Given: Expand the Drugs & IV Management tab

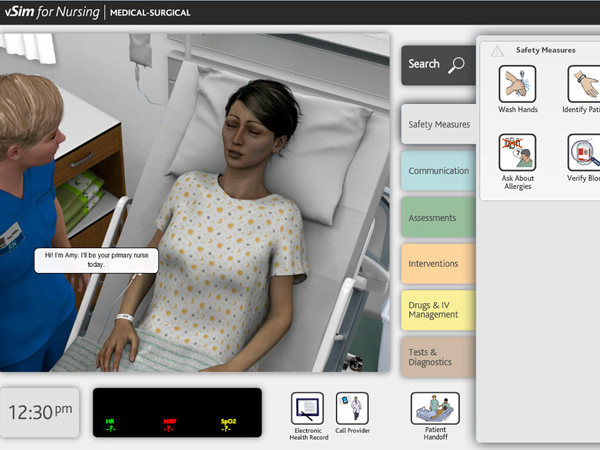Looking at the screenshot, I should (x=438, y=310).
